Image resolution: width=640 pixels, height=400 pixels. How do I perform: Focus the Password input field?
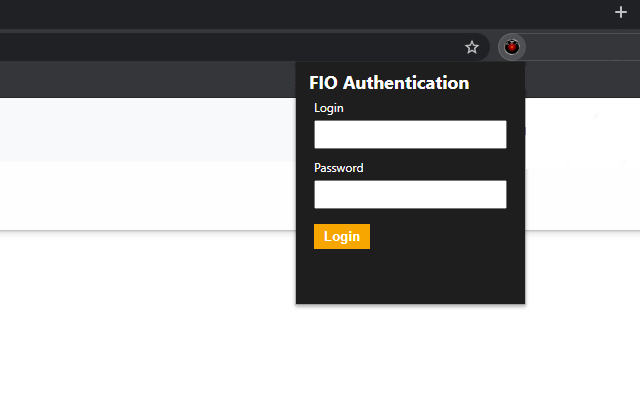tap(410, 194)
